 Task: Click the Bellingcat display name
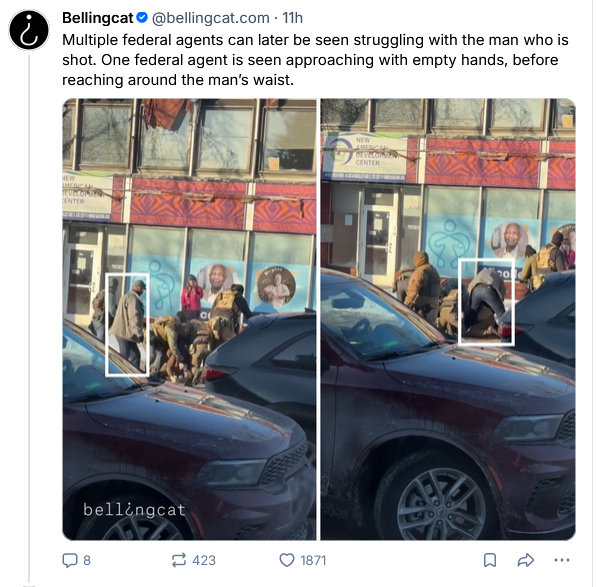[x=97, y=18]
